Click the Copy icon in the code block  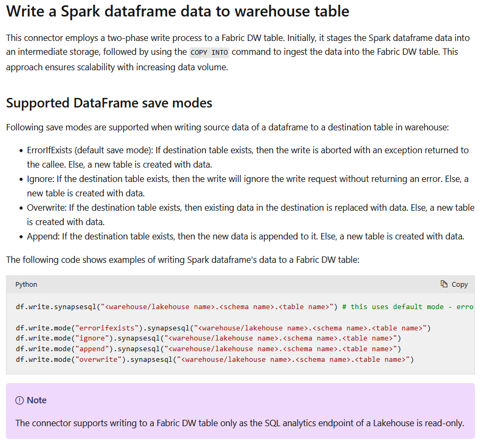pos(444,284)
